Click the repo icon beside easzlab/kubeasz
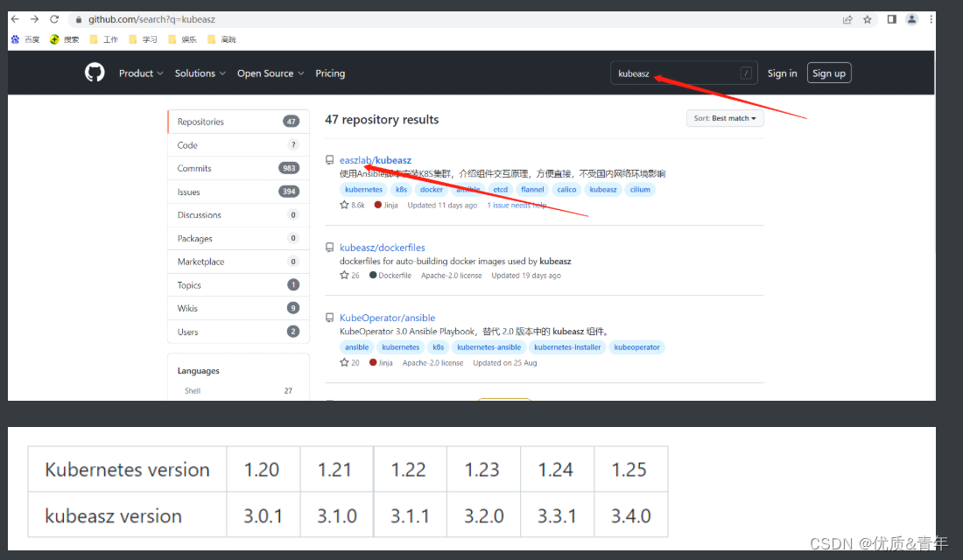Screen dimensions: 963x560 coord(330,160)
